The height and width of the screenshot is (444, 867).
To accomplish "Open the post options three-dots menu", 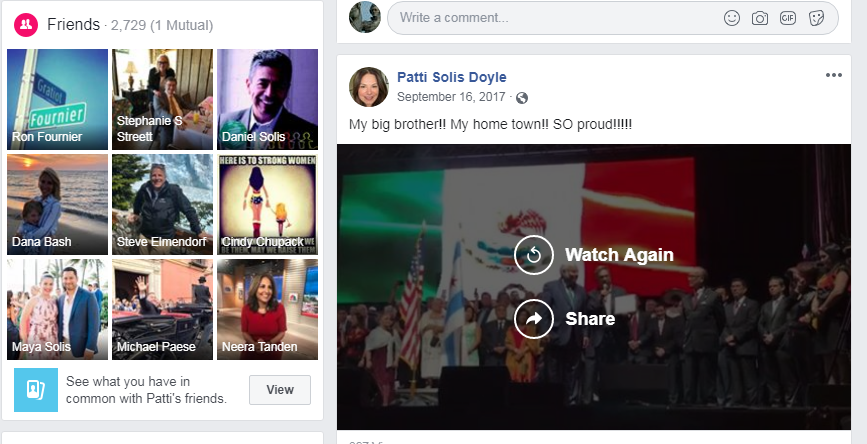I will point(834,75).
